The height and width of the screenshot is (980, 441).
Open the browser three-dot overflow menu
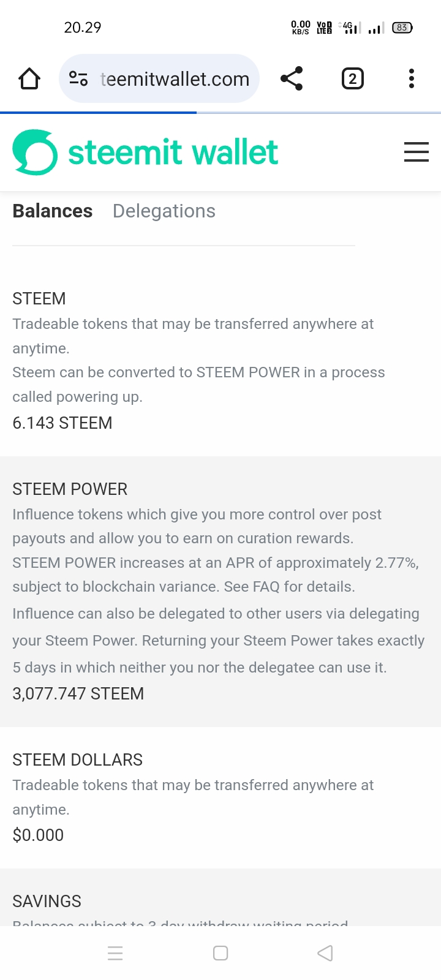point(411,79)
